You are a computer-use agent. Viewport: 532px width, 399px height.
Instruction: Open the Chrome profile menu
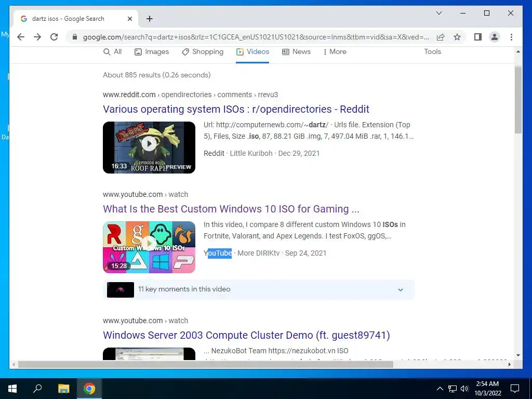[x=495, y=37]
